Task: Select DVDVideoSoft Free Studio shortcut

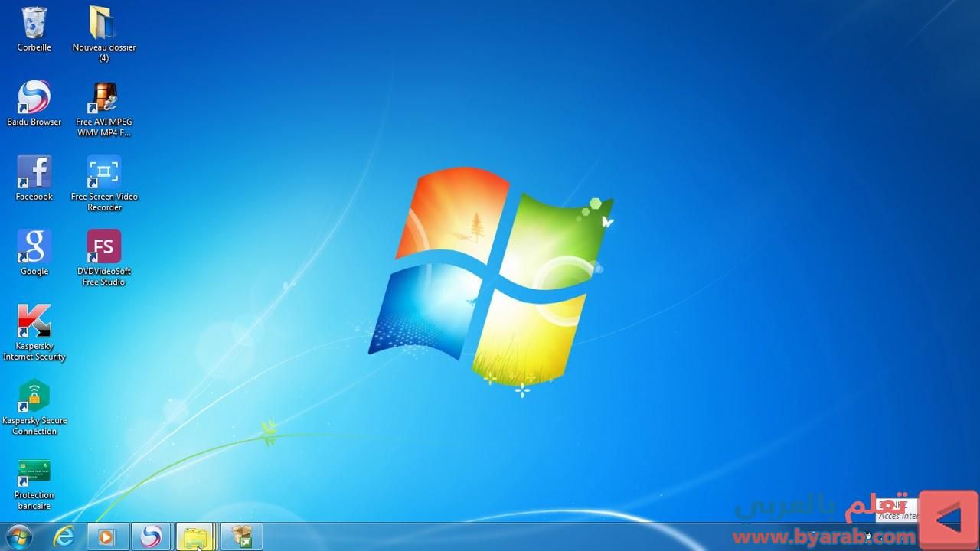Action: coord(103,259)
